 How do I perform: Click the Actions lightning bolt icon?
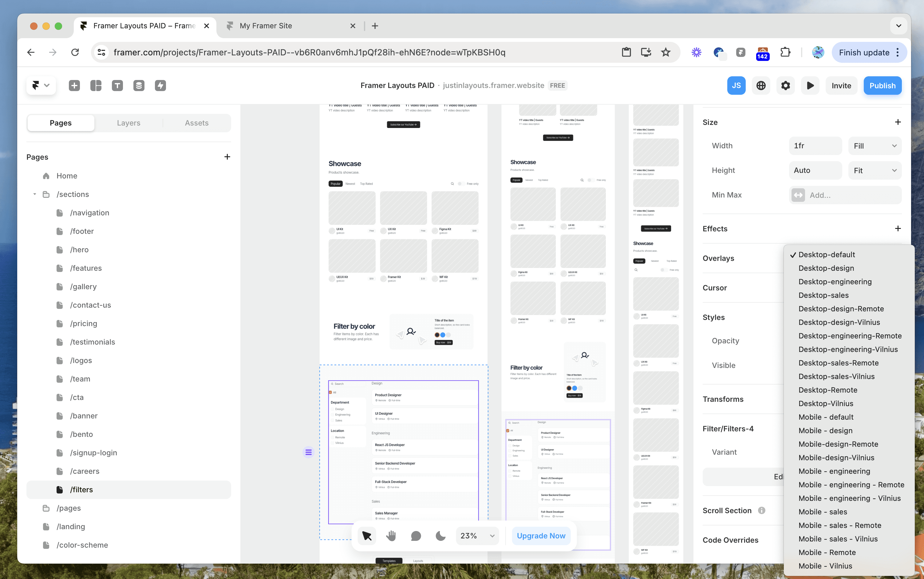click(160, 86)
